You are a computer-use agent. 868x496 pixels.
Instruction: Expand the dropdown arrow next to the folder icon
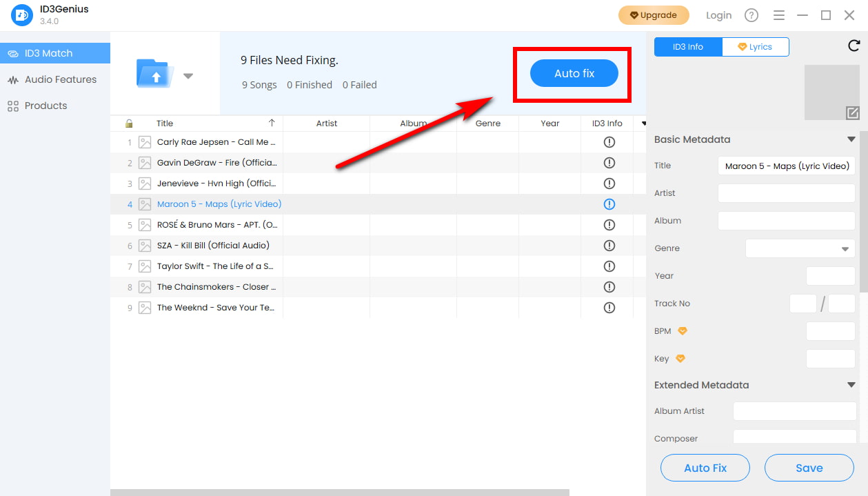188,76
